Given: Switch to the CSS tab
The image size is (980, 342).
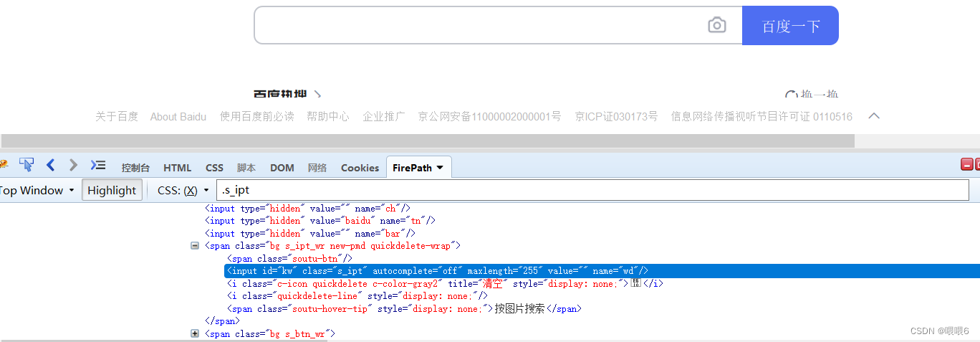Looking at the screenshot, I should pos(215,168).
